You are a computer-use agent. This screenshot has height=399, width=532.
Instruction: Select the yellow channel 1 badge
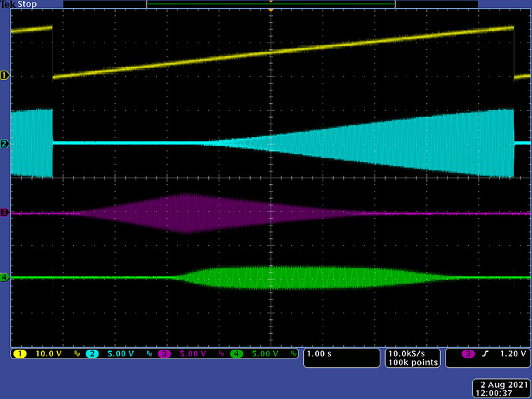(x=20, y=354)
